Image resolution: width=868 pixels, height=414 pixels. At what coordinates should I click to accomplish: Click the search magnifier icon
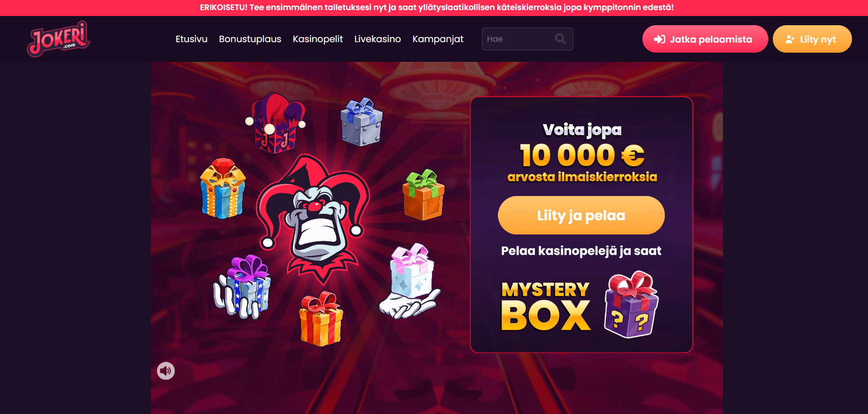point(560,39)
